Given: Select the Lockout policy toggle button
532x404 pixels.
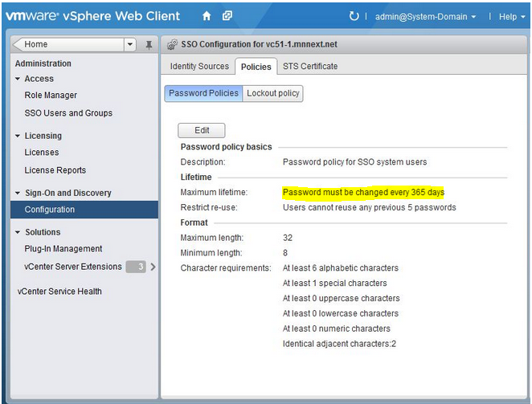Looking at the screenshot, I should [x=272, y=93].
